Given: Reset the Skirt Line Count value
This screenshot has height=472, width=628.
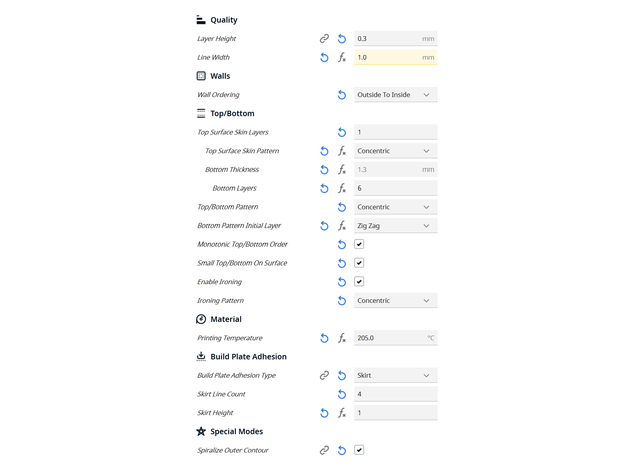Looking at the screenshot, I should click(342, 394).
